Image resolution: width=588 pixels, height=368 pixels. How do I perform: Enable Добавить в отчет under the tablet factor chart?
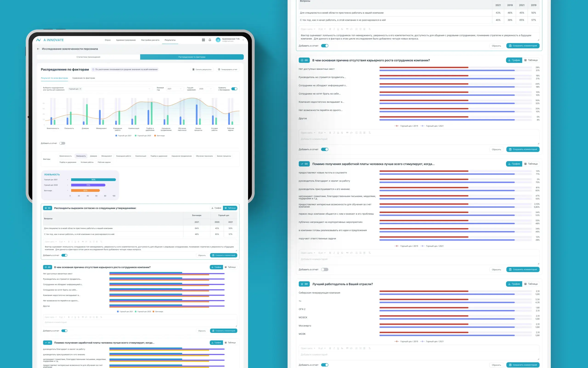click(x=62, y=143)
